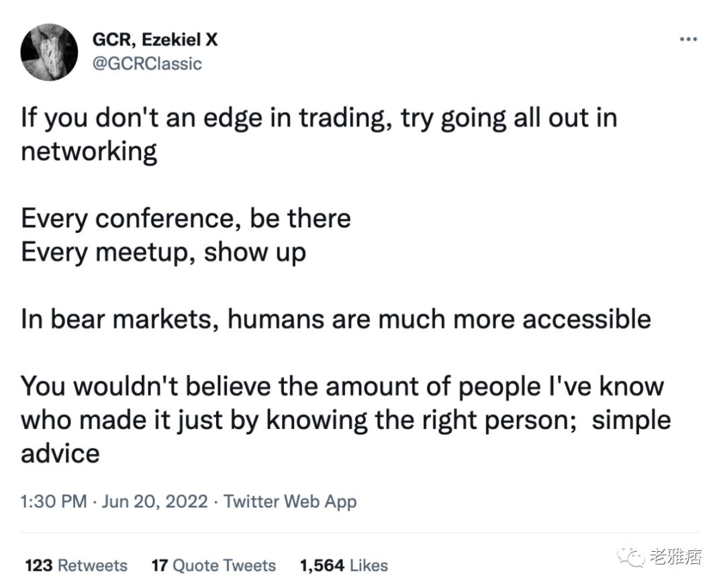725x588 pixels.
Task: Click the 老雅痞 watermark text
Action: coord(675,556)
